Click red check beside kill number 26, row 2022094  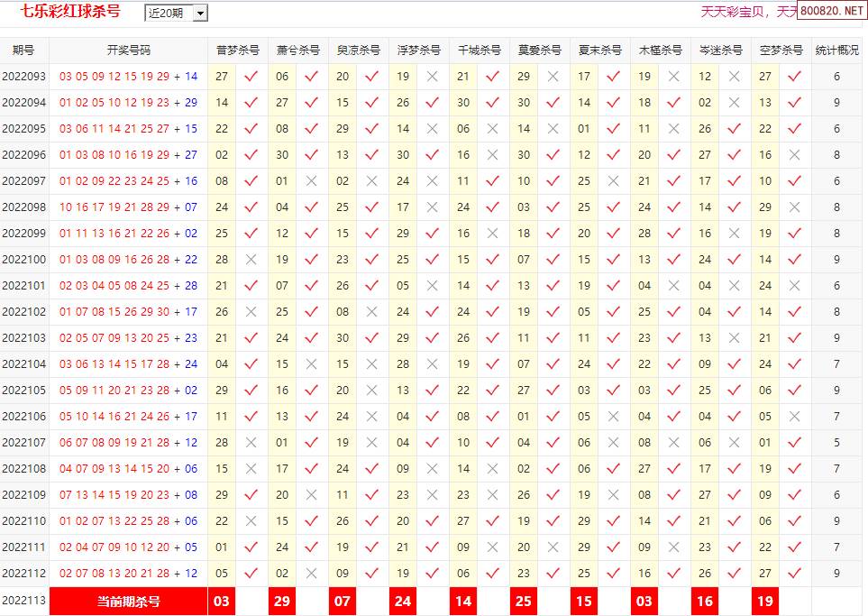coord(432,103)
